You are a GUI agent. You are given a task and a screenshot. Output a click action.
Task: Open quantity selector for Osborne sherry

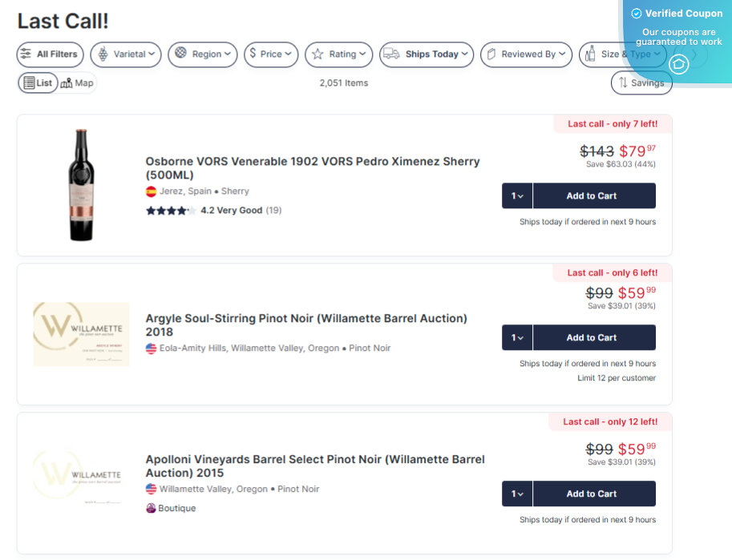[516, 195]
